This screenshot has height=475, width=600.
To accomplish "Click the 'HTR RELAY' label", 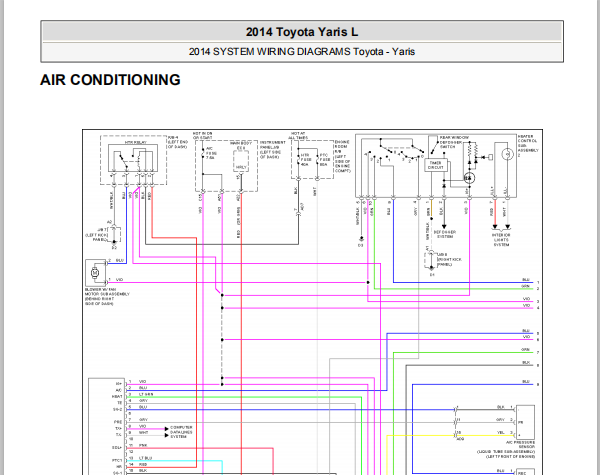I will pyautogui.click(x=135, y=142).
